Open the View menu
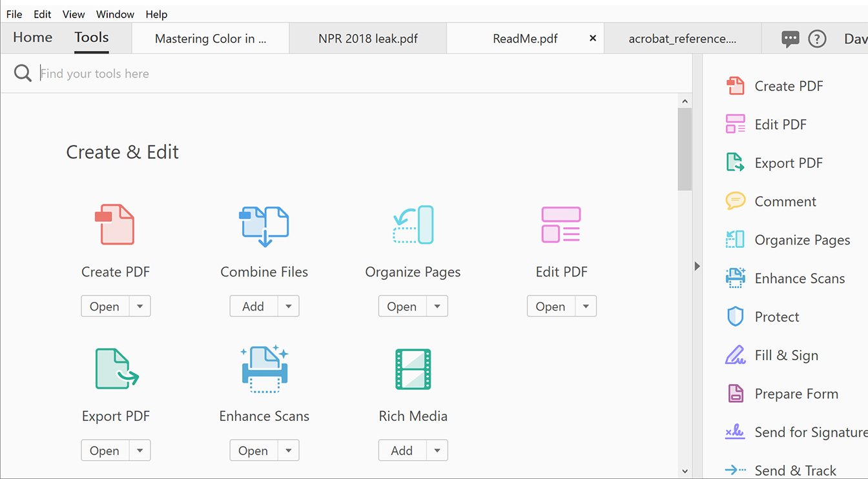Image resolution: width=868 pixels, height=479 pixels. (x=74, y=14)
